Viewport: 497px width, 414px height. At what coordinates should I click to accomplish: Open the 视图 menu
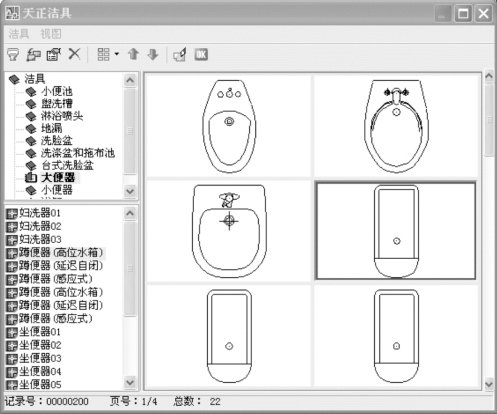[51, 34]
